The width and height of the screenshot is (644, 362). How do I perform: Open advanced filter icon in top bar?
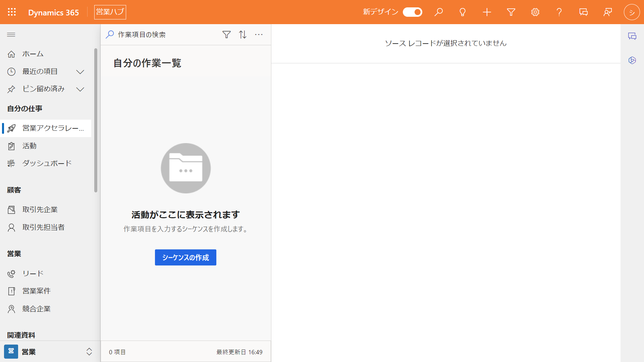click(x=511, y=12)
